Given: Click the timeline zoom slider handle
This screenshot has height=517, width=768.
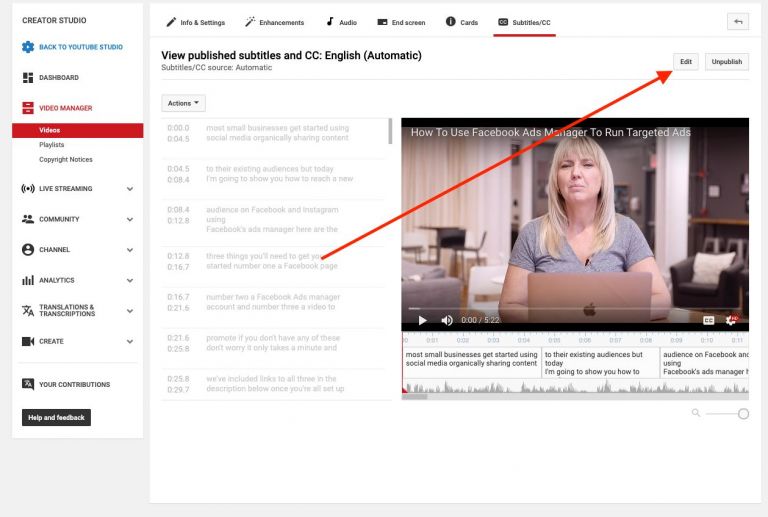Looking at the screenshot, I should point(743,413).
